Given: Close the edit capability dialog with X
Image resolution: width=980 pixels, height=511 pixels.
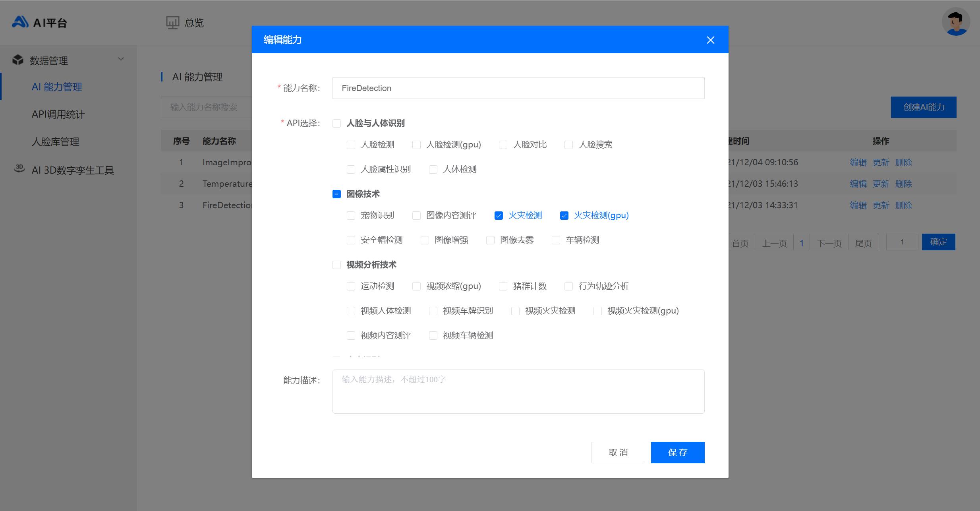Looking at the screenshot, I should pos(710,40).
